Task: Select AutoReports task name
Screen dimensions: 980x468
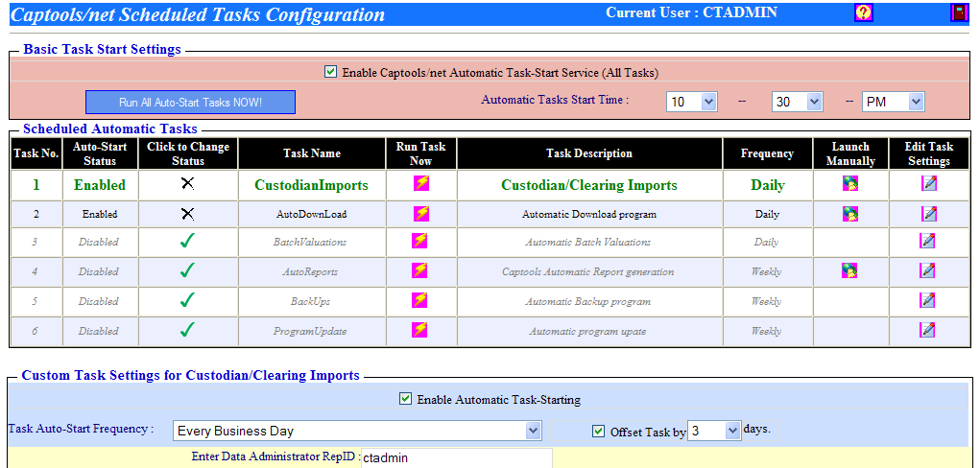Action: (x=310, y=271)
